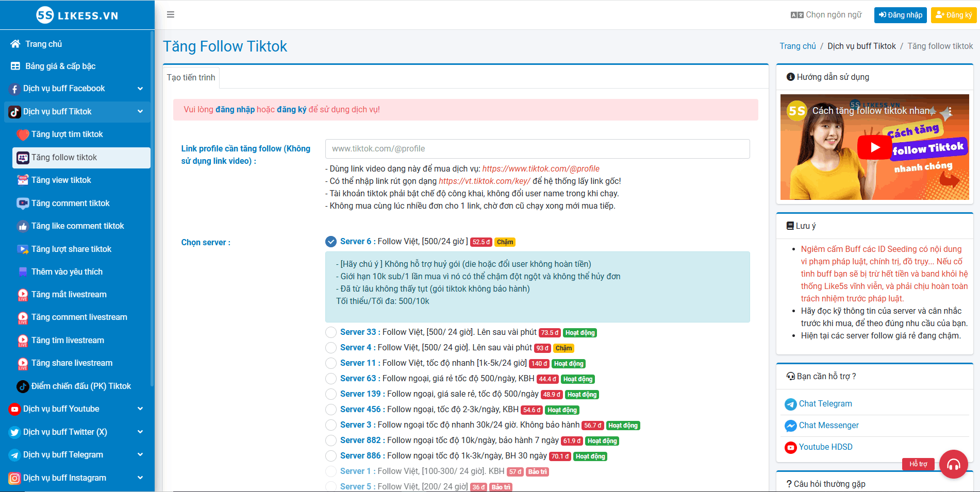
Task: Select the Server 11 radio button
Action: (331, 364)
